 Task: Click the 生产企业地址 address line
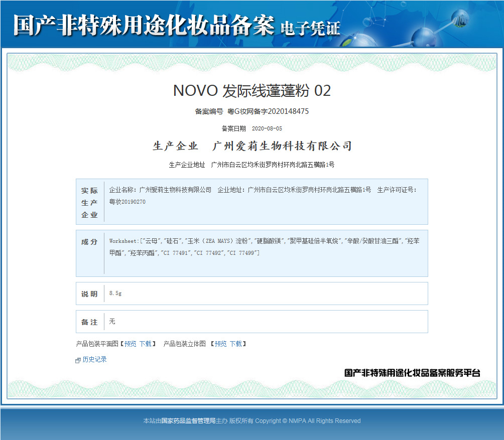coord(273,165)
